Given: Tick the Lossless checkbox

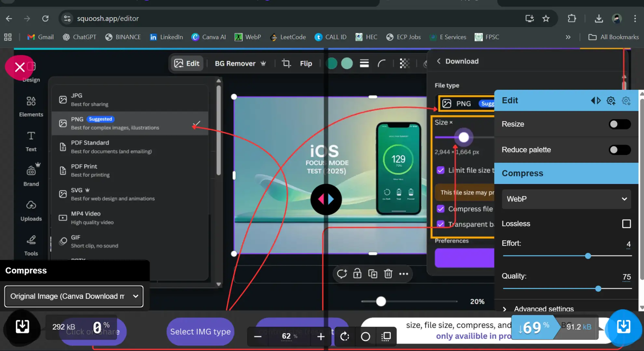Looking at the screenshot, I should tap(626, 224).
